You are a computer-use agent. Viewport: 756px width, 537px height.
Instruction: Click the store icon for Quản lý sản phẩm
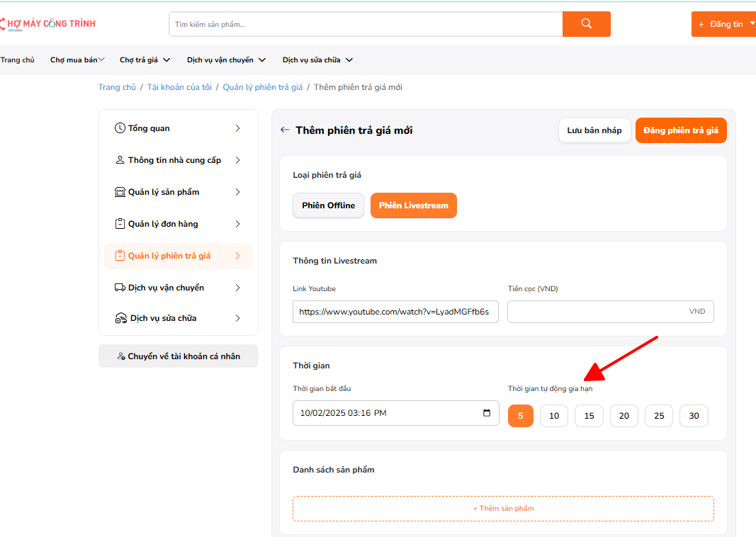(120, 192)
